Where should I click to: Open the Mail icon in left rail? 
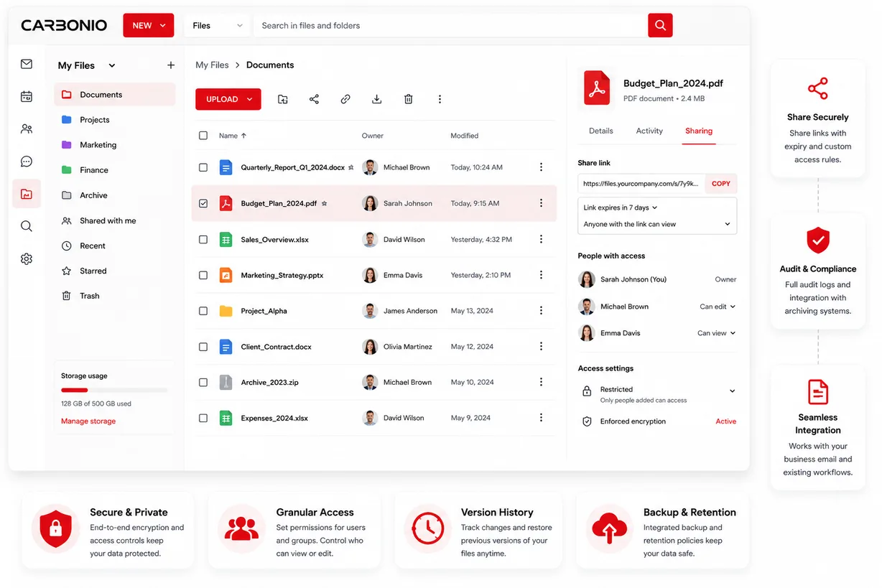click(x=27, y=64)
